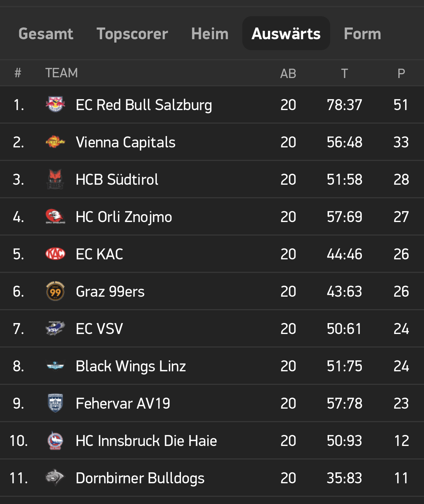Screen dimensions: 424x504
Task: Click the AB column header
Action: pyautogui.click(x=288, y=73)
